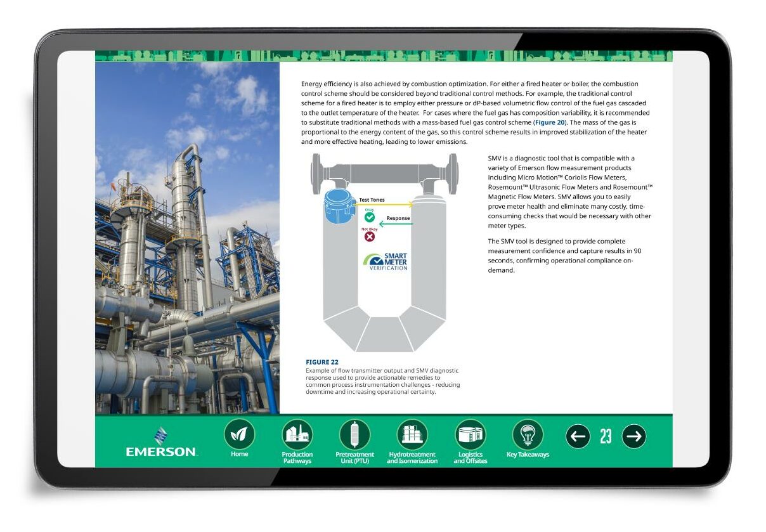
Task: Select the Production Pathways factory icon
Action: (297, 434)
